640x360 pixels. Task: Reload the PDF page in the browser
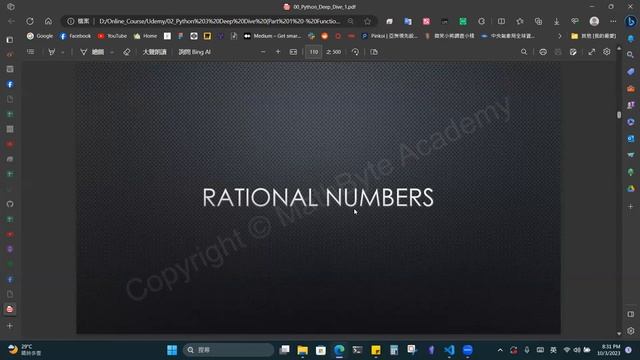point(30,21)
